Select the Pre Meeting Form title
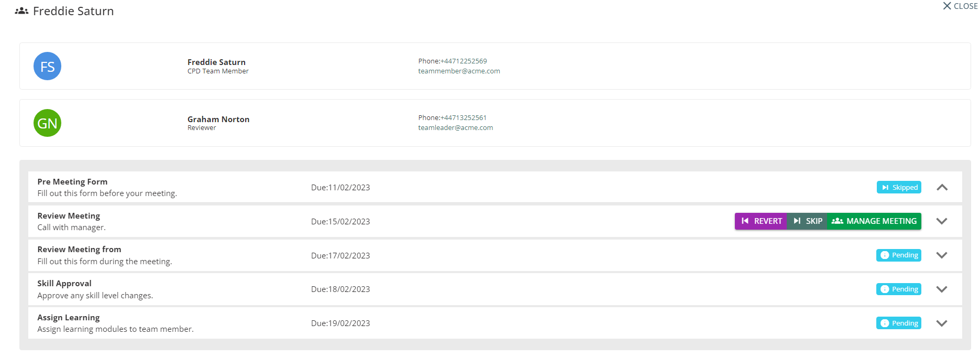 click(x=72, y=182)
